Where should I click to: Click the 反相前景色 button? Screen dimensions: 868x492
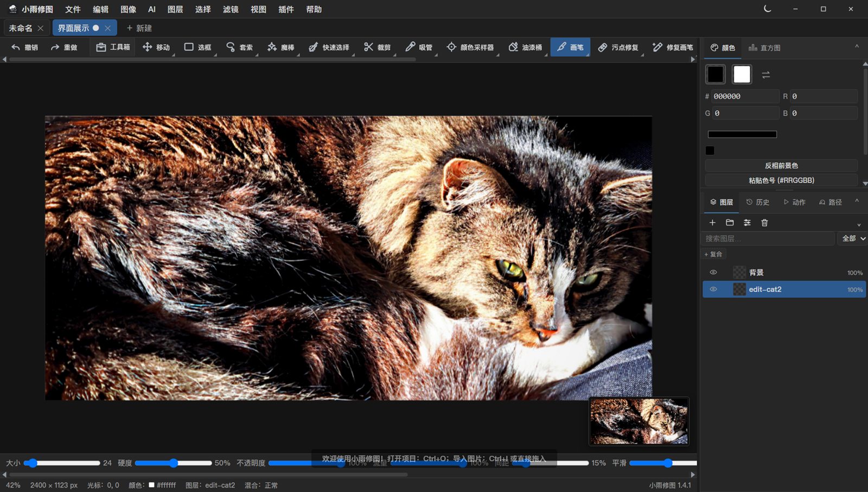781,166
